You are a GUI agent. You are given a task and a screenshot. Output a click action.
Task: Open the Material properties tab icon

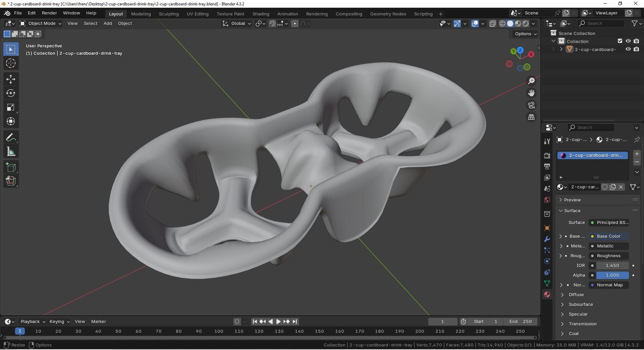[547, 295]
